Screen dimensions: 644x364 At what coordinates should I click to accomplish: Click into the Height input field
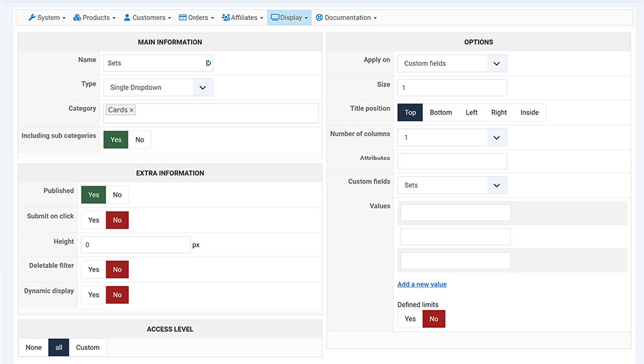click(x=135, y=245)
